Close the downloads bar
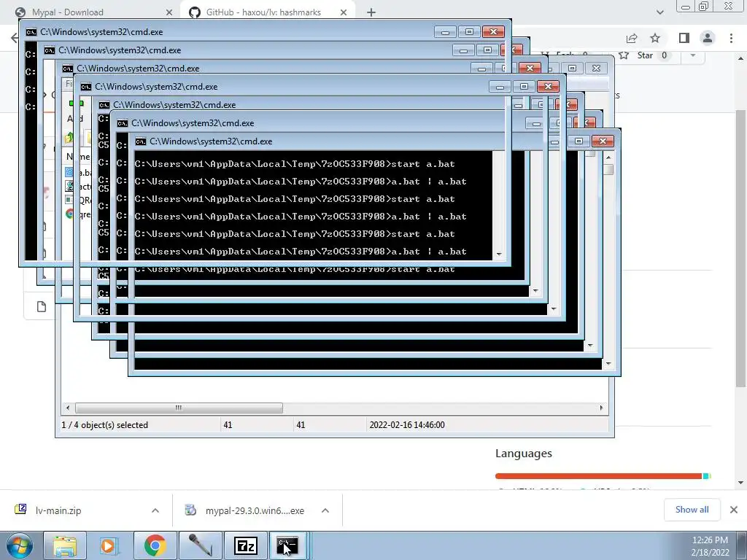Screen dimensions: 747x560 pos(734,510)
